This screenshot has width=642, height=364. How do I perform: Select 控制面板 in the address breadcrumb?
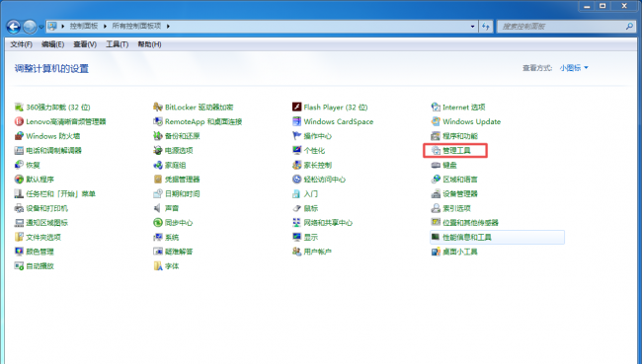coord(84,26)
